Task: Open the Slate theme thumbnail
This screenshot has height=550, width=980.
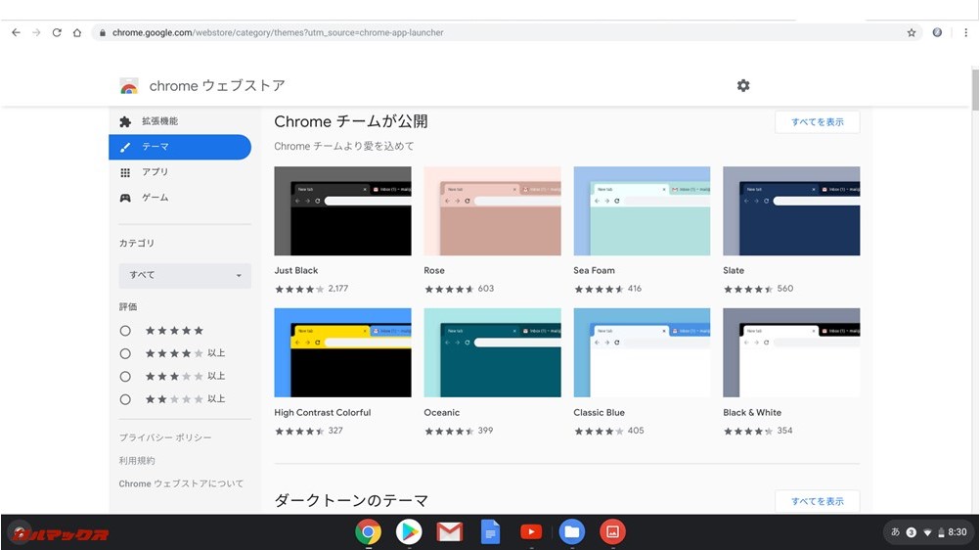Action: point(791,210)
